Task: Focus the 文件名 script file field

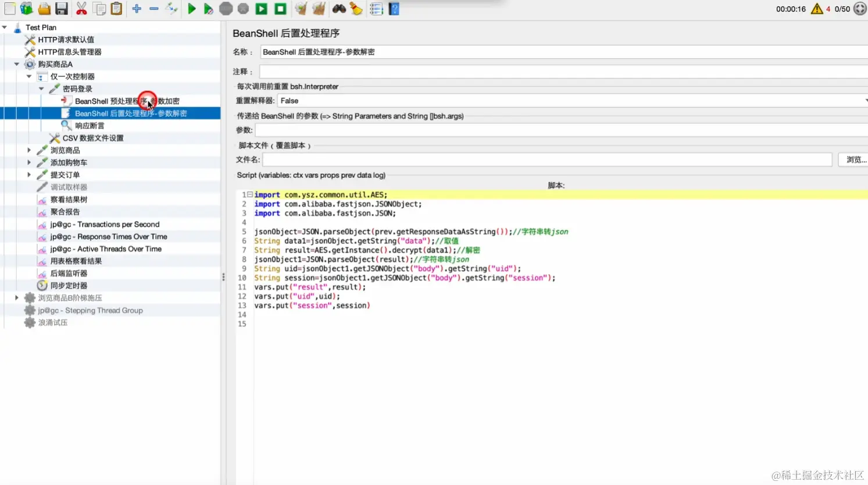Action: (x=547, y=160)
